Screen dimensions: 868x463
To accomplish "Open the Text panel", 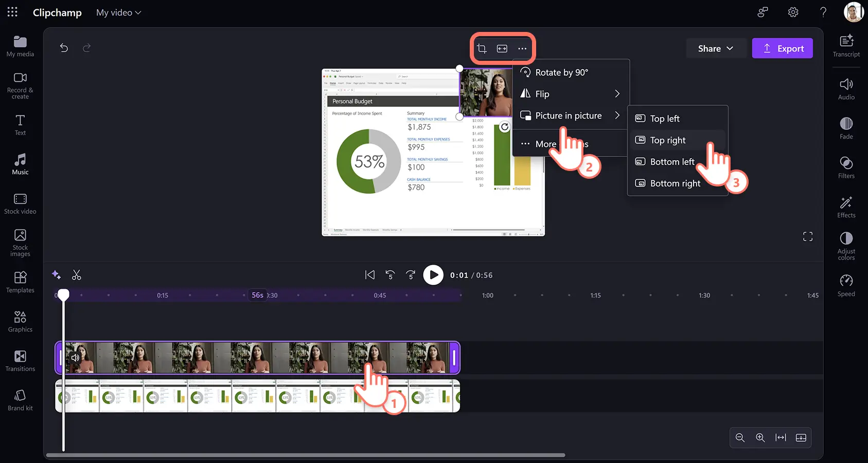I will click(20, 125).
